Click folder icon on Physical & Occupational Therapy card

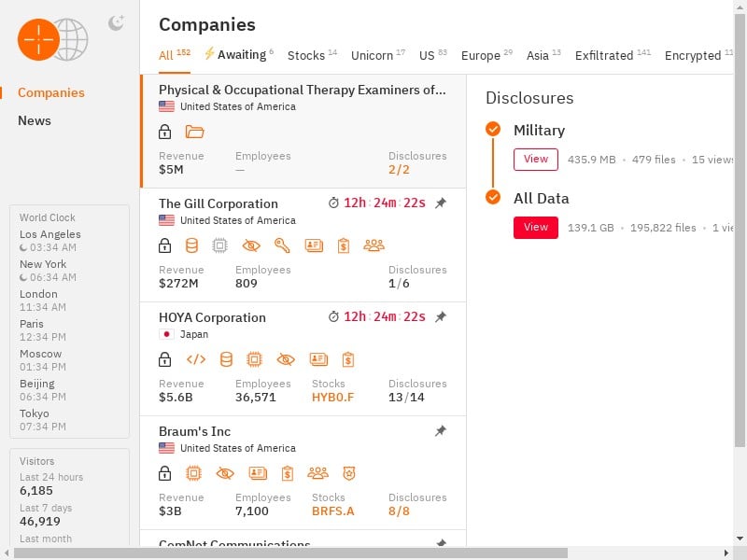pos(194,132)
